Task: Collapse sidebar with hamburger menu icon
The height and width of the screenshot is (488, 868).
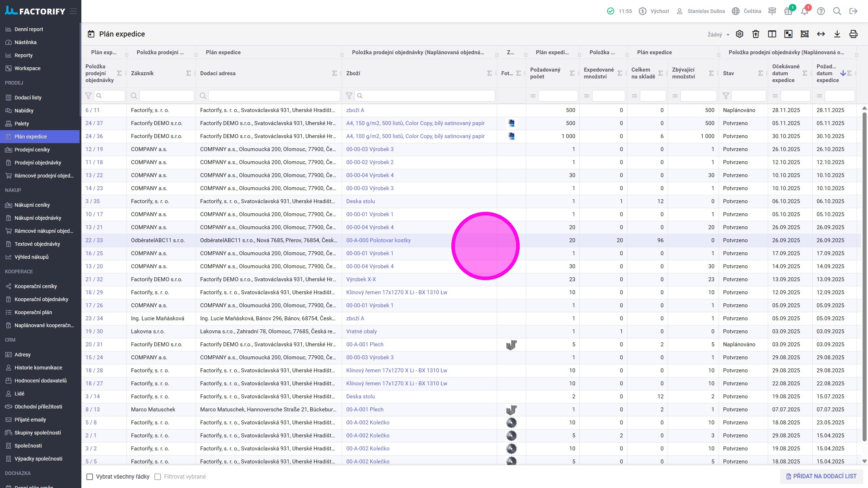Action: (x=73, y=11)
